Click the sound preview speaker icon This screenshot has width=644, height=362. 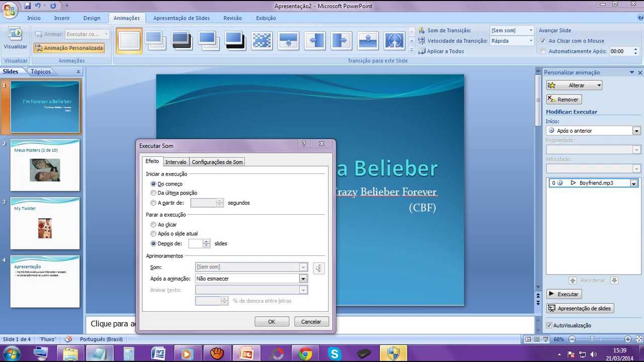[x=318, y=268]
